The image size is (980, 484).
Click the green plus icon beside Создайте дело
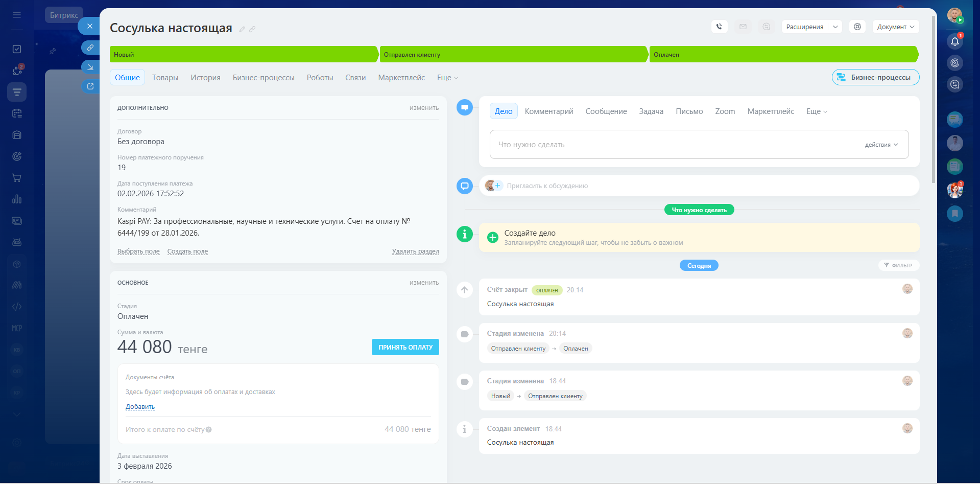coord(493,237)
